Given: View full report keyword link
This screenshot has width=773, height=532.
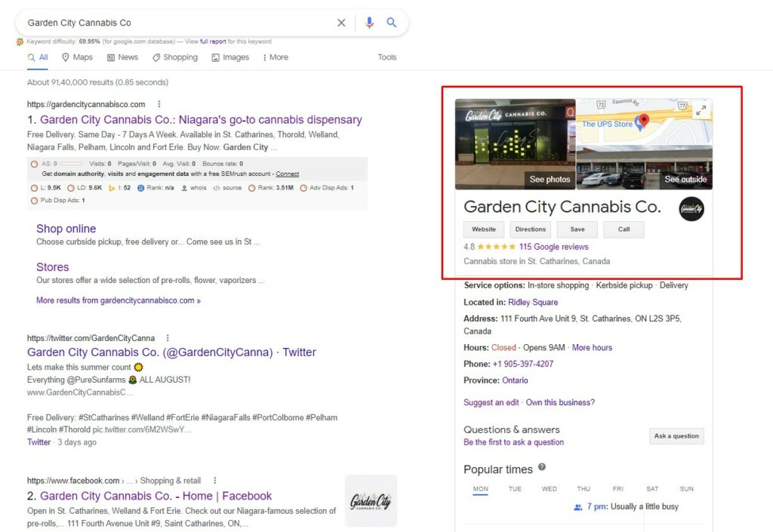Looking at the screenshot, I should 213,42.
